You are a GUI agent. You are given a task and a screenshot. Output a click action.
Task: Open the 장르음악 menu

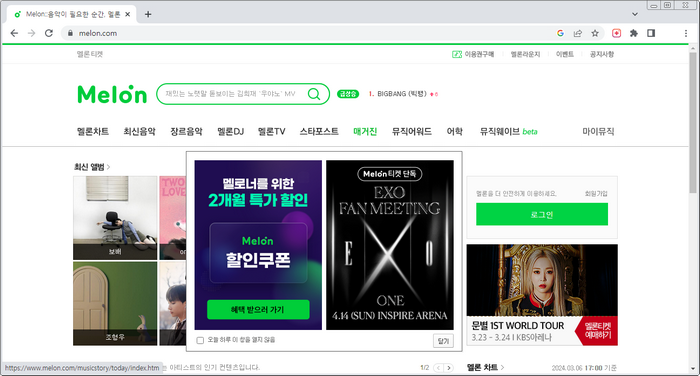pos(186,131)
